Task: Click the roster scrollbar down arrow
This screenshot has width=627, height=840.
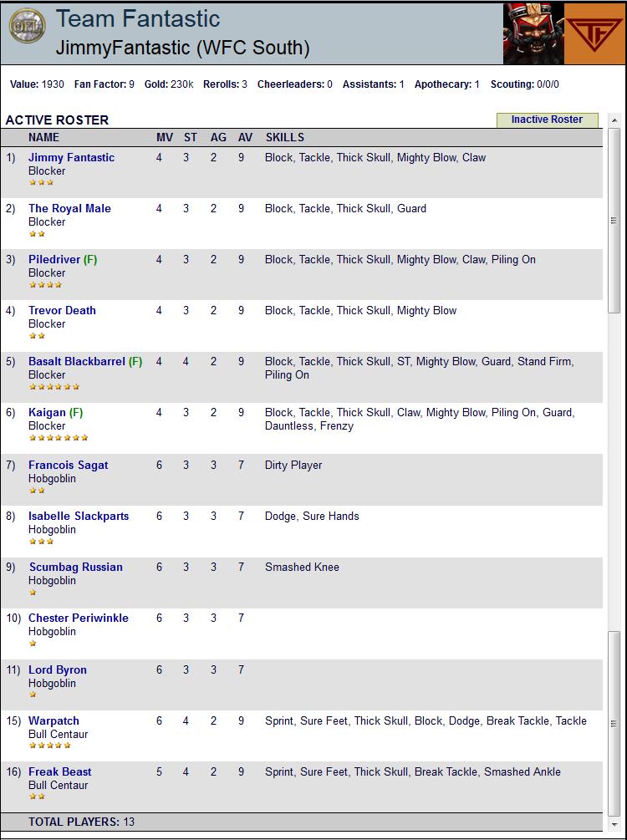Action: pos(614,824)
